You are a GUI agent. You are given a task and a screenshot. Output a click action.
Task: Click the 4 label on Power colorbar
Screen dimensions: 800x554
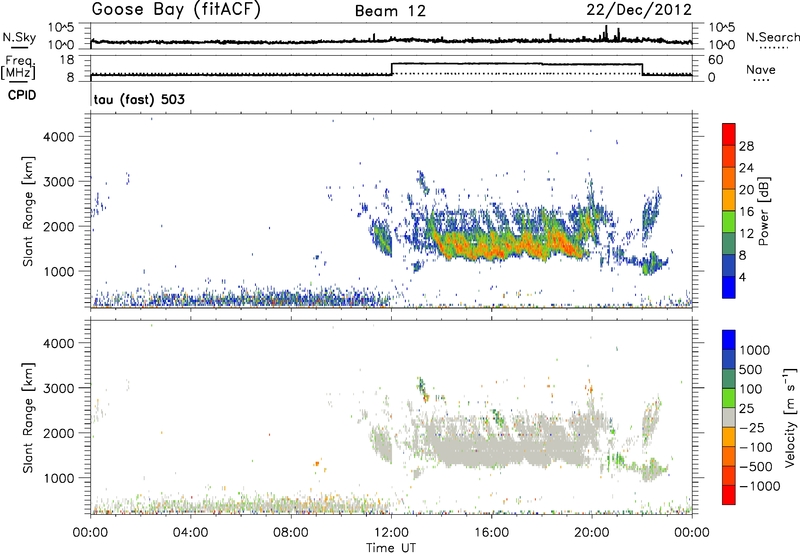pos(743,277)
